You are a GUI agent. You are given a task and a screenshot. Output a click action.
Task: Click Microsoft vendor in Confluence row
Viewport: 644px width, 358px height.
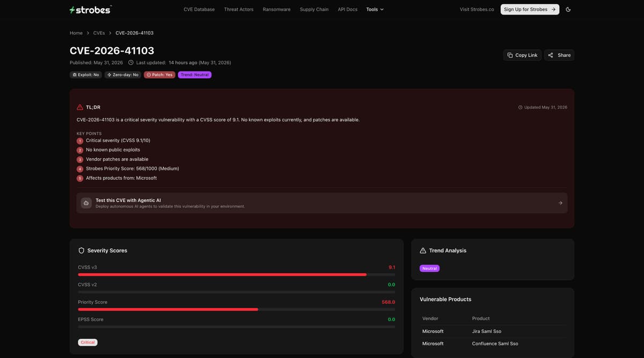(x=433, y=344)
